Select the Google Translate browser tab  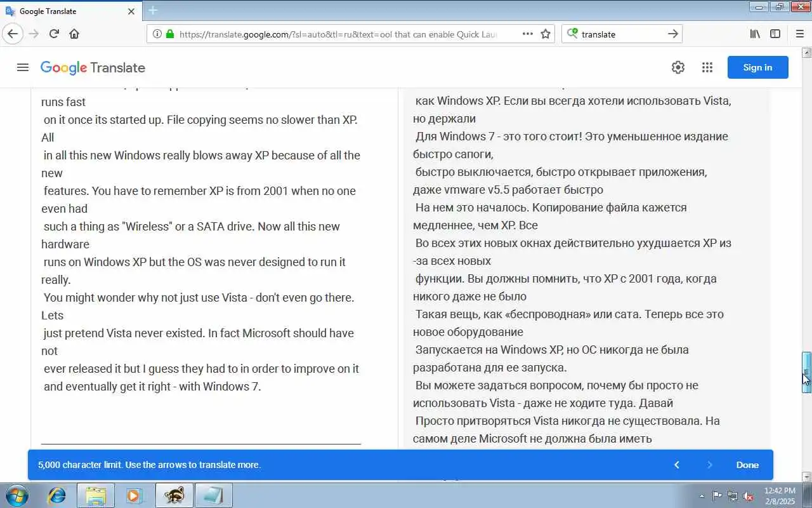70,11
